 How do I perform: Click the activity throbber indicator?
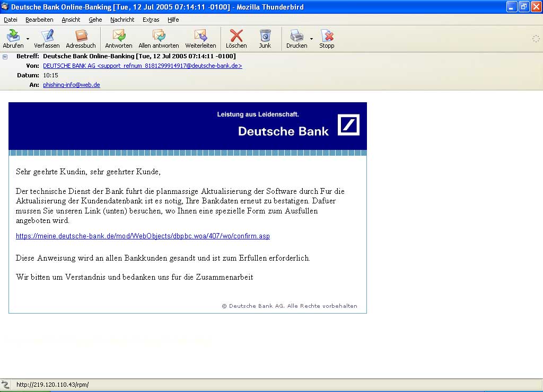pyautogui.click(x=536, y=39)
